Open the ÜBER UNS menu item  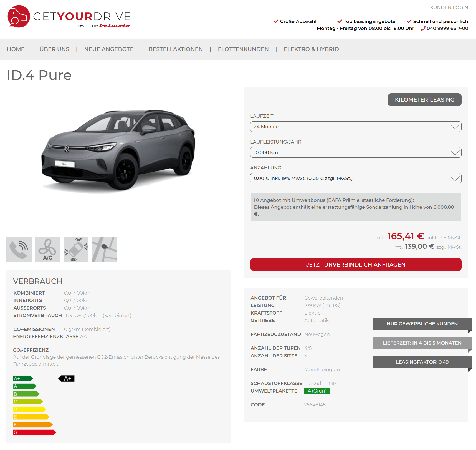coord(54,49)
